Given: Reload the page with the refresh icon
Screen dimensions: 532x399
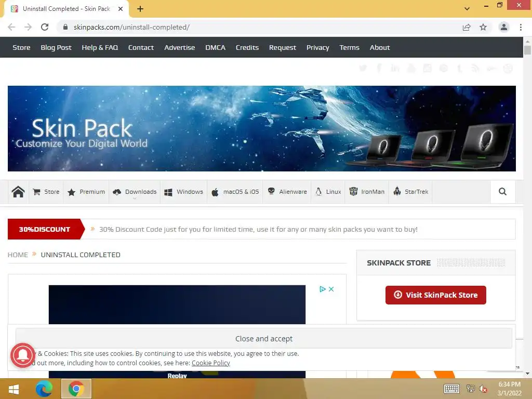Looking at the screenshot, I should click(45, 27).
